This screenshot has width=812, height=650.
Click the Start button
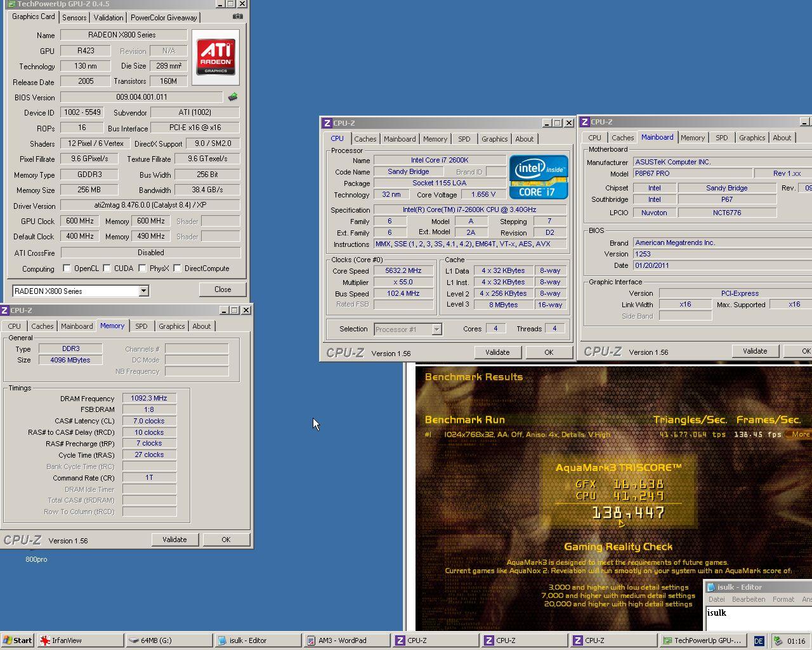pos(18,640)
